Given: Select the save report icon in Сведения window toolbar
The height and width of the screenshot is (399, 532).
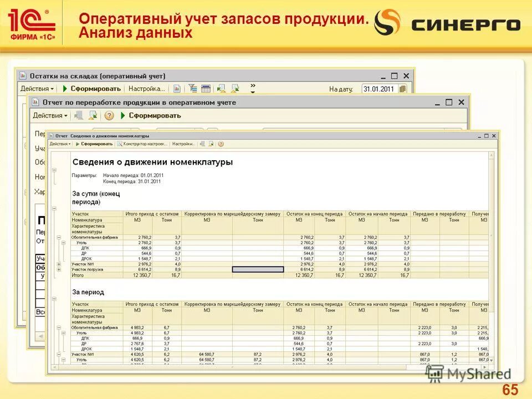Looking at the screenshot, I should (202, 144).
